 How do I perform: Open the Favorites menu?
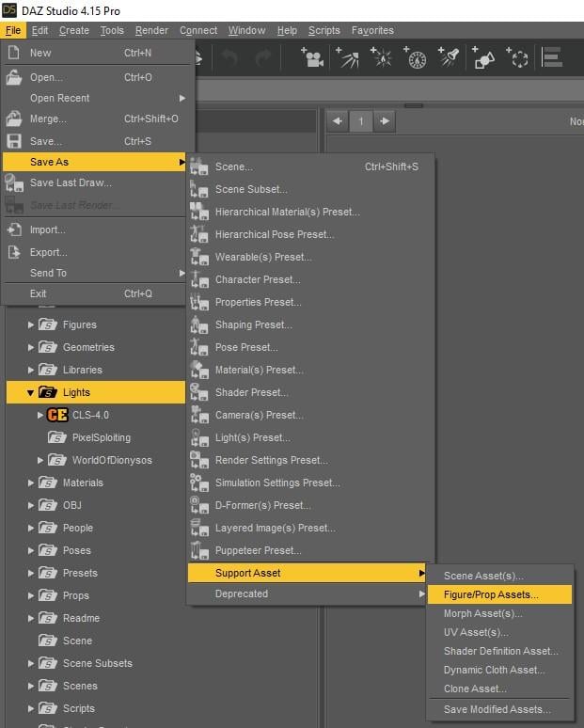pos(372,31)
